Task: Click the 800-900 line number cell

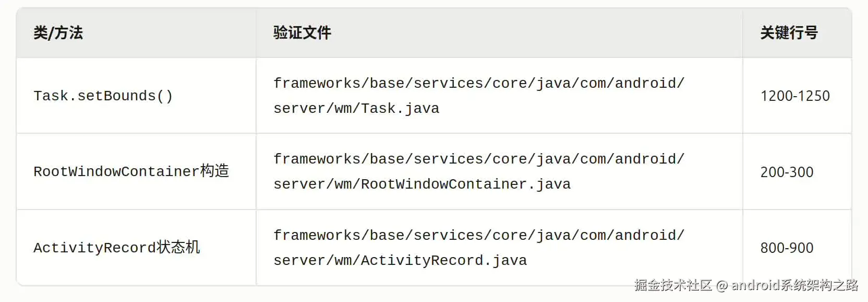Action: (x=787, y=248)
